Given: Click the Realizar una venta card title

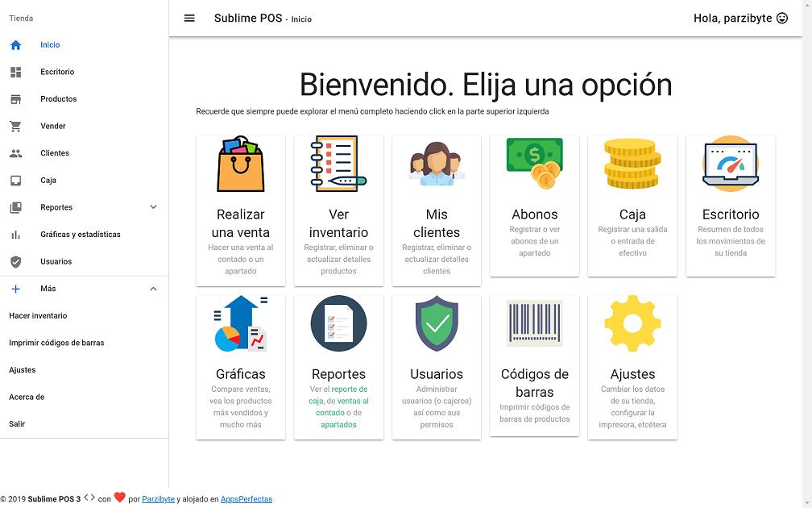Looking at the screenshot, I should click(x=240, y=223).
